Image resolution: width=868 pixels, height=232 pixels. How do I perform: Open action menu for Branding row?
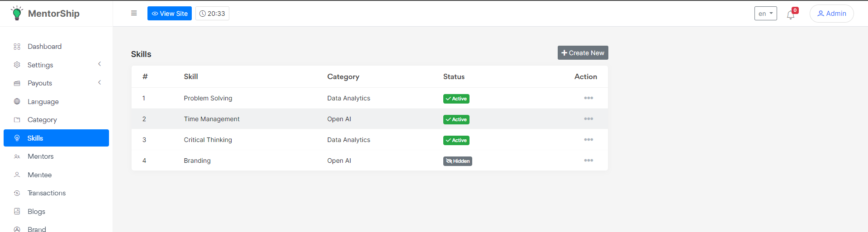pyautogui.click(x=588, y=161)
